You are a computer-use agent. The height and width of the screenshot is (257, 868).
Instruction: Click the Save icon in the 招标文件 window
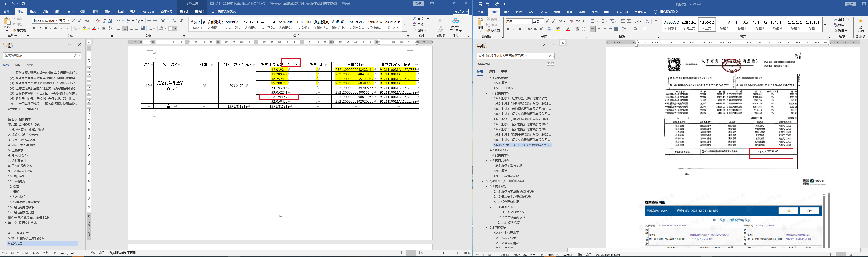point(6,3)
